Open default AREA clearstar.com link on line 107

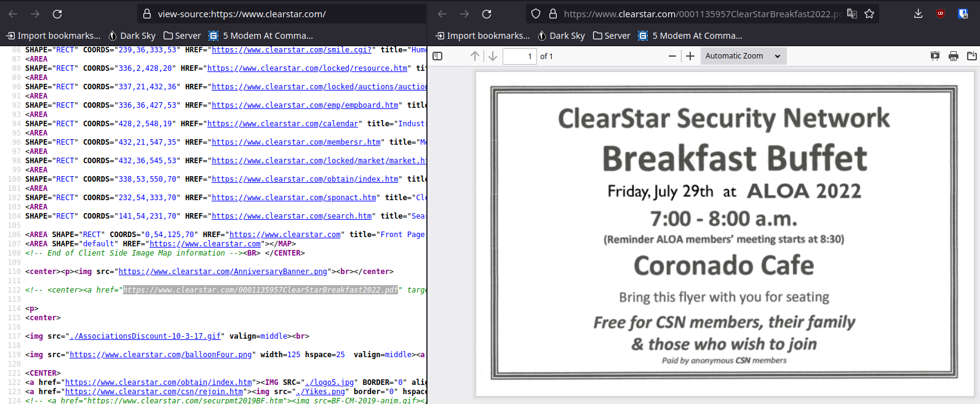[x=205, y=244]
